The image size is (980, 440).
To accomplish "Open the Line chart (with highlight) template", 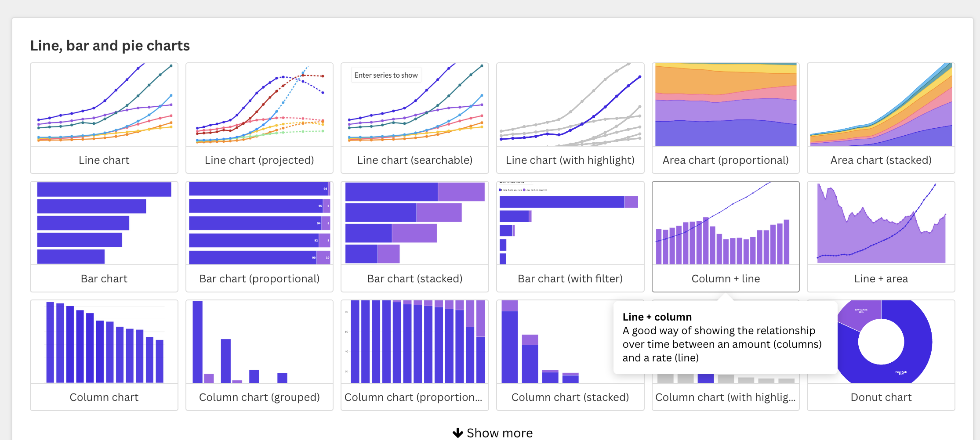I will tap(570, 118).
